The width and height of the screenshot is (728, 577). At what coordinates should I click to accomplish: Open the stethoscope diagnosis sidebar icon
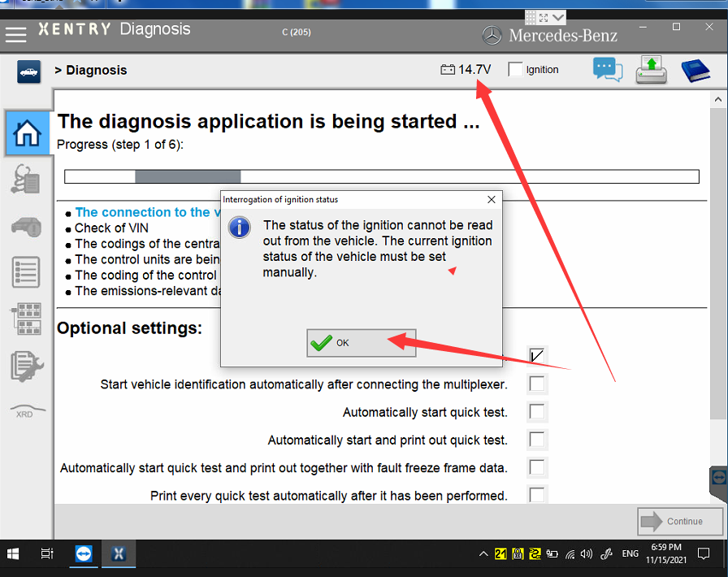pyautogui.click(x=26, y=179)
